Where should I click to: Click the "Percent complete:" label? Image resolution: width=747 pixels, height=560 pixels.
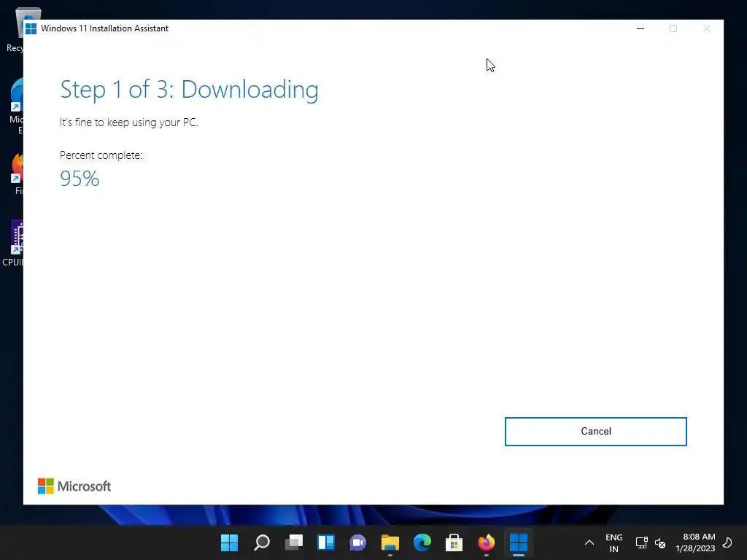(101, 155)
